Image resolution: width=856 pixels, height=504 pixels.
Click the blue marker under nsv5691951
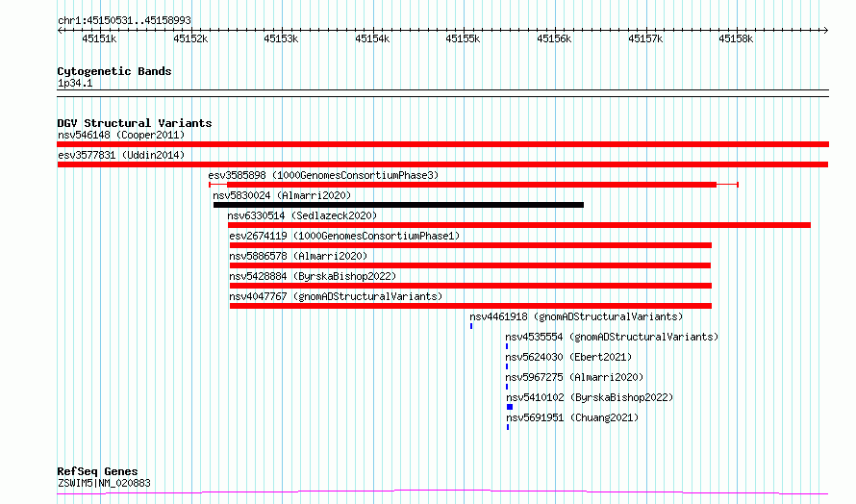[x=508, y=427]
